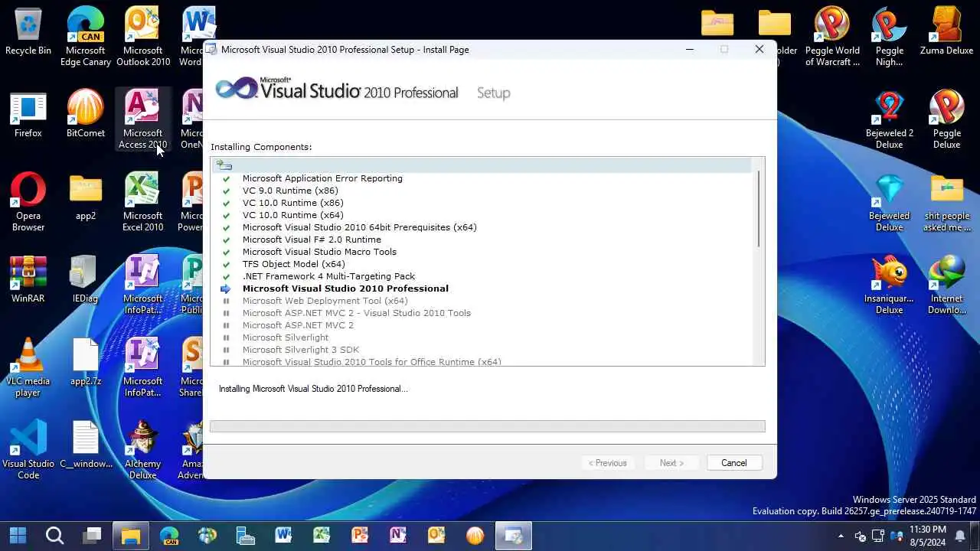Select the 'TFS Object Model (x64)' row
This screenshot has height=551, width=980.
point(293,264)
